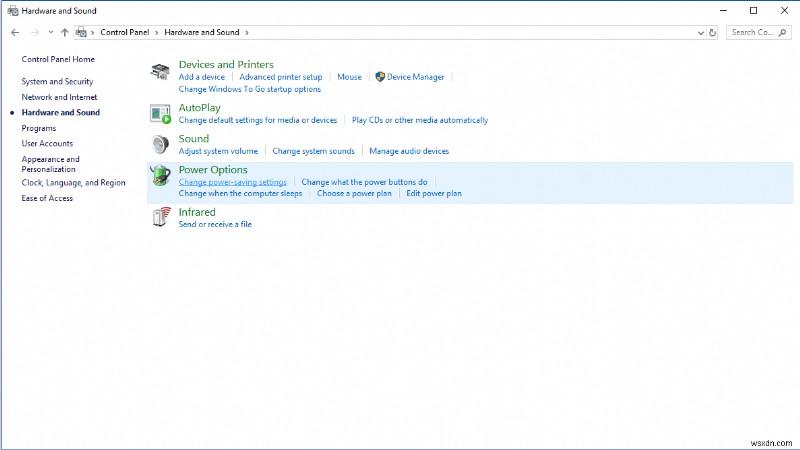Click the Sound speaker icon

click(160, 144)
